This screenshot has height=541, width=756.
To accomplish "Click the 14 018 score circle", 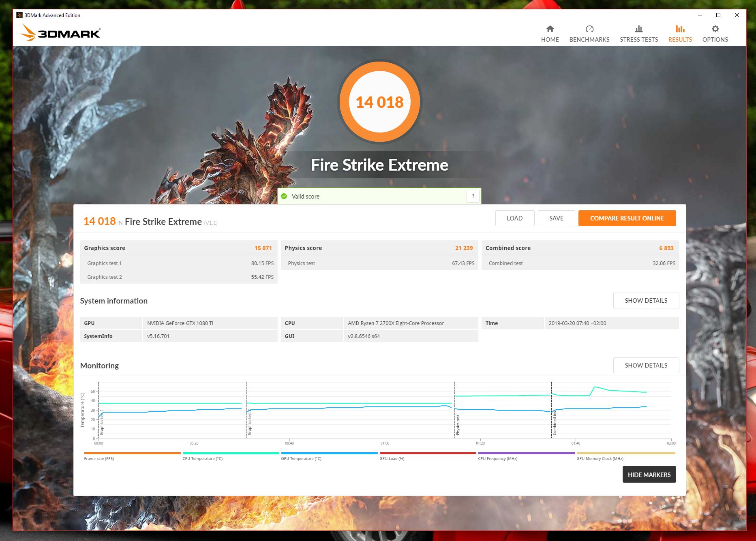I will coord(379,102).
